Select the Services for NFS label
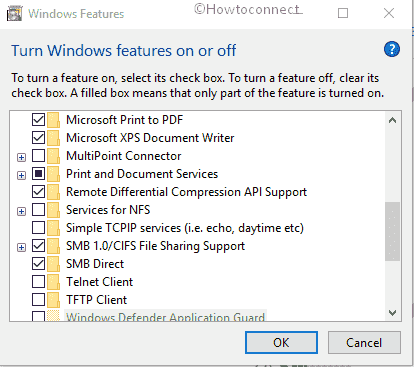414x367 pixels. 108,210
